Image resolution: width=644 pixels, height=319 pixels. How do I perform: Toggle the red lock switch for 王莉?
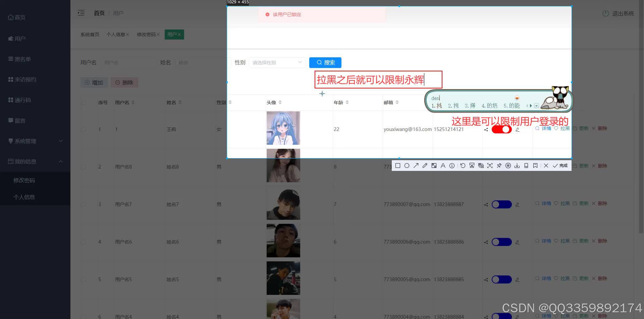pyautogui.click(x=501, y=129)
